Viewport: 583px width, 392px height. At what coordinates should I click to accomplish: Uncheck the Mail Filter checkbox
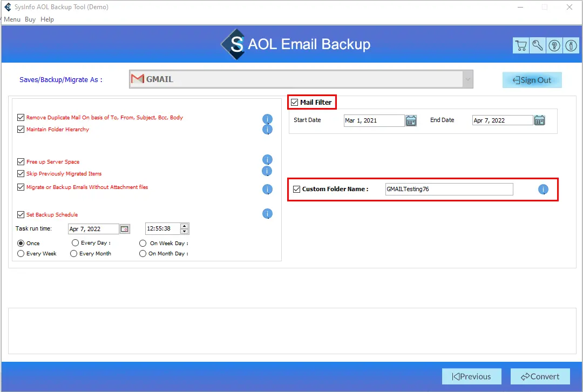coord(294,103)
